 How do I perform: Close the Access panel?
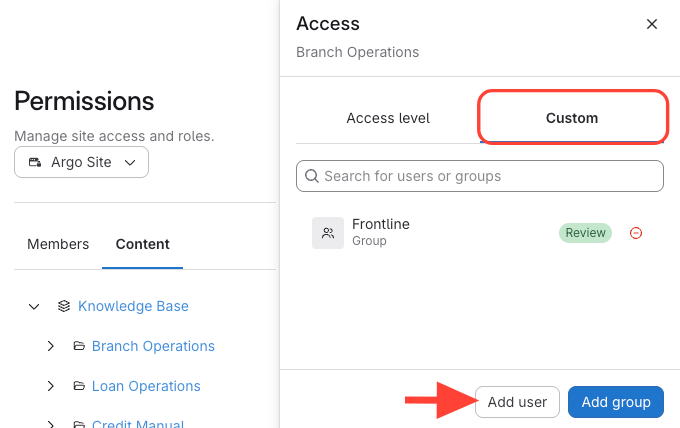click(652, 24)
